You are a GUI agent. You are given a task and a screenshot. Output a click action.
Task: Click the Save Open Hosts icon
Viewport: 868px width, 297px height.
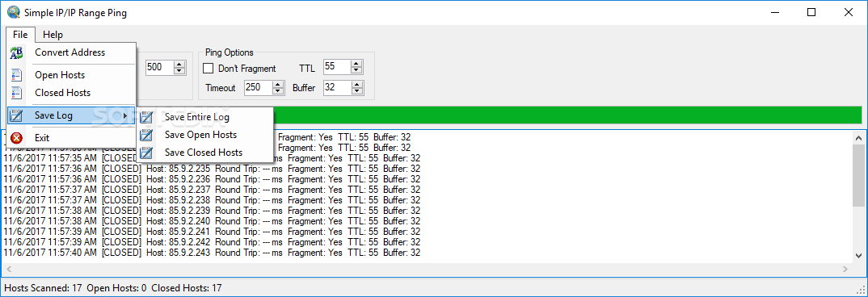click(x=147, y=135)
